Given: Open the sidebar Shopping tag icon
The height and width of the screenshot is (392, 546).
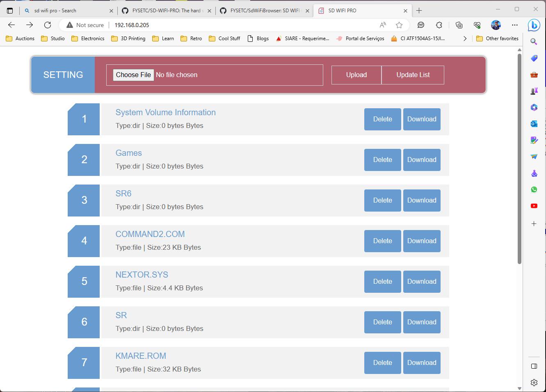Looking at the screenshot, I should [x=534, y=58].
